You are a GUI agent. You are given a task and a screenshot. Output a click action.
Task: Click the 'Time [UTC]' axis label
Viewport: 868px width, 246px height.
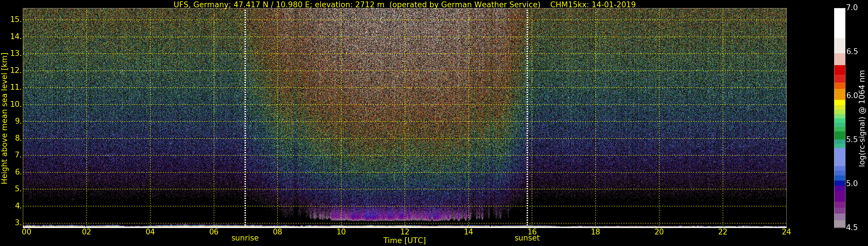point(404,241)
